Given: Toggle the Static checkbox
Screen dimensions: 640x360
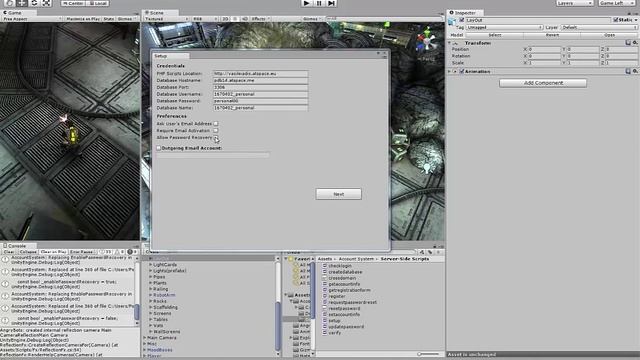Looking at the screenshot, I should tap(616, 20).
